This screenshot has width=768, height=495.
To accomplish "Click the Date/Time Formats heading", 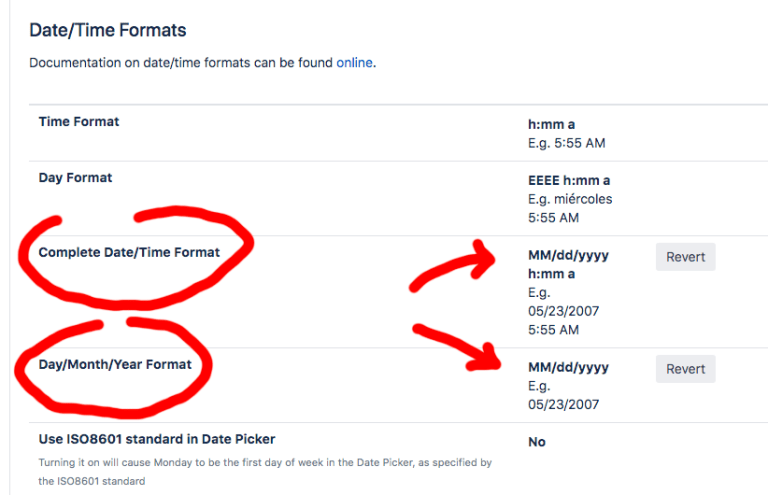I will coord(108,31).
